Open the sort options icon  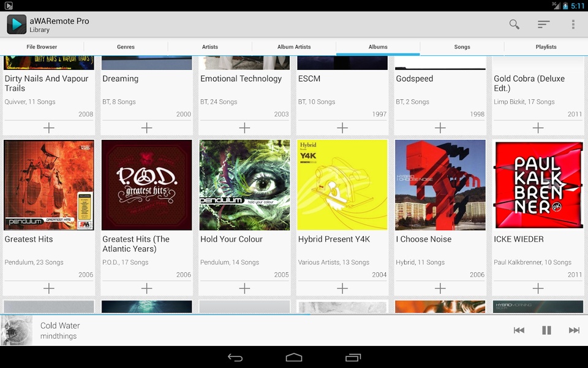[543, 25]
